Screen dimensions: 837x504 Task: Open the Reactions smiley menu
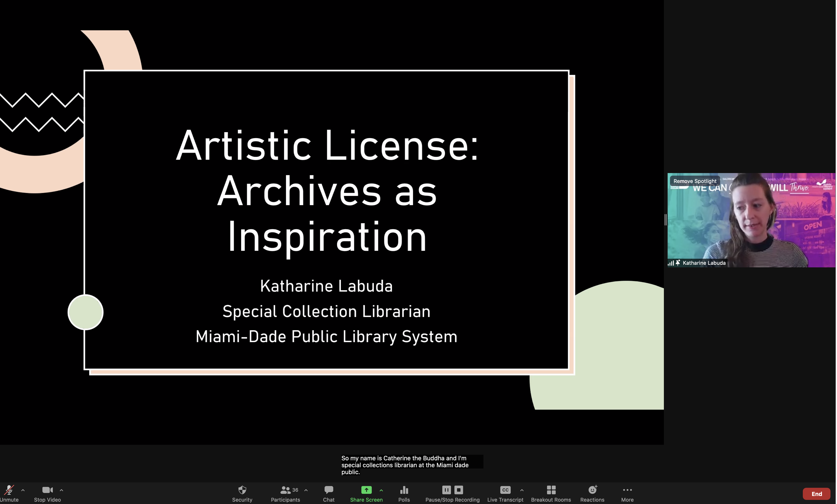(592, 490)
